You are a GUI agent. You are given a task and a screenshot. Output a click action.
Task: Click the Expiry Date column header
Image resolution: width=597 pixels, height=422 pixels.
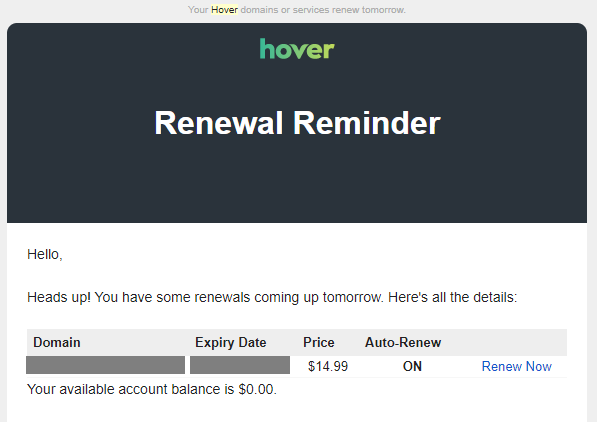tap(230, 342)
